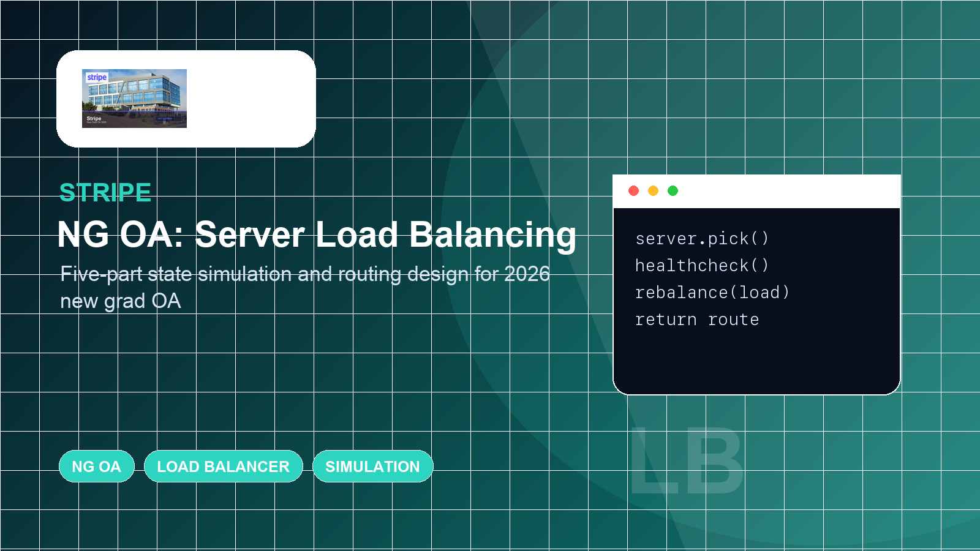This screenshot has height=551, width=980.
Task: Click the Stripe building thumbnail image
Action: tap(134, 99)
